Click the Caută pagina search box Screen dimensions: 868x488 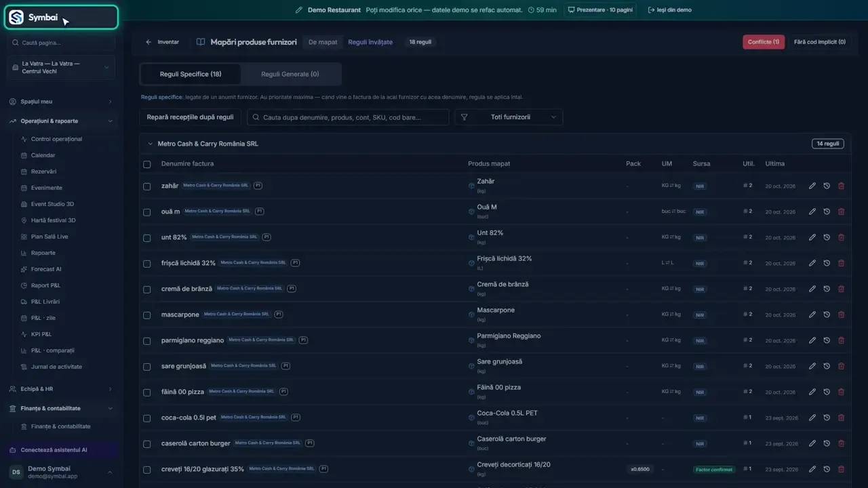[62, 43]
